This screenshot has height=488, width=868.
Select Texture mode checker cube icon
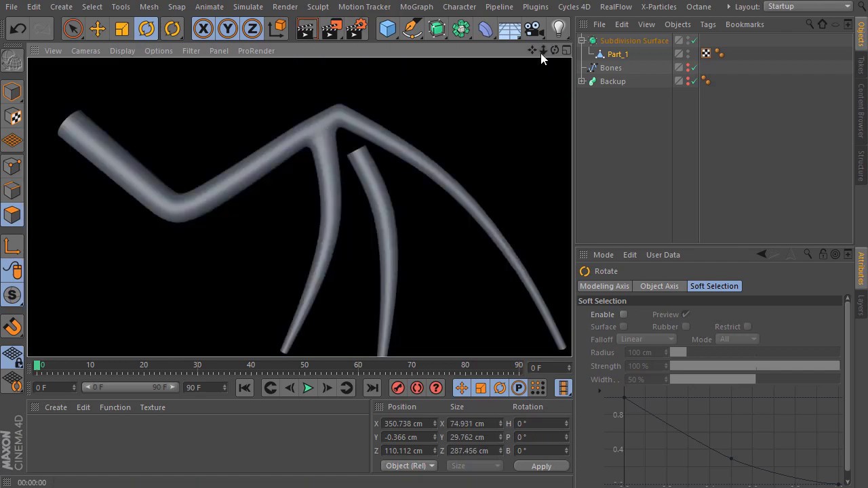12,117
